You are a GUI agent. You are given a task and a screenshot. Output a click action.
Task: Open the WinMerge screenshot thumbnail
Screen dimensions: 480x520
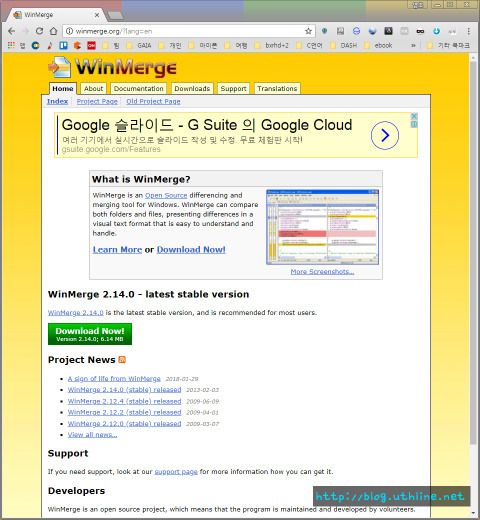point(322,227)
